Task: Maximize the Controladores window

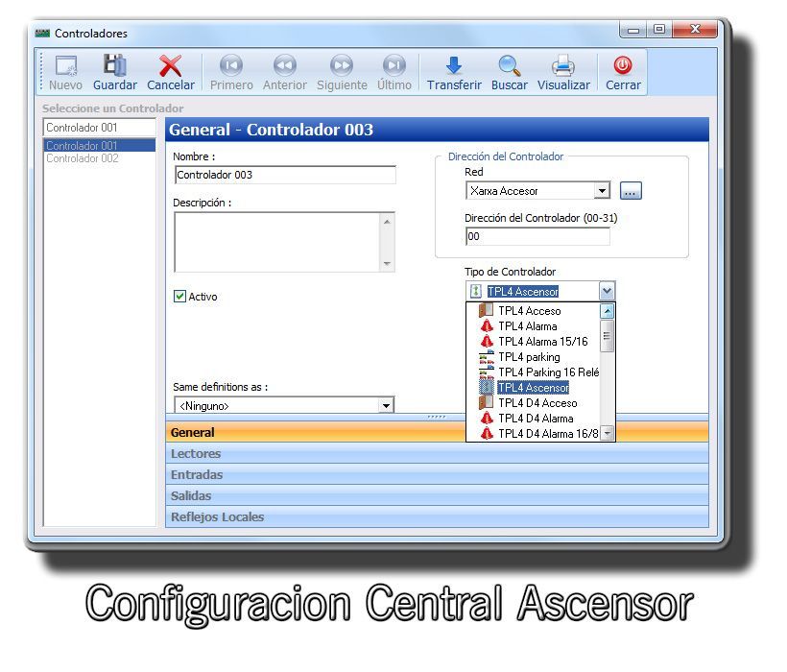Action: (x=658, y=30)
